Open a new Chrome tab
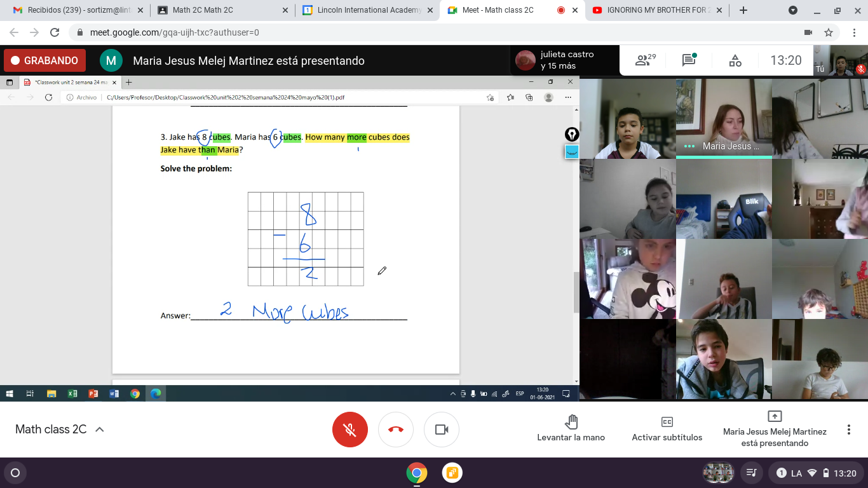 pos(743,10)
